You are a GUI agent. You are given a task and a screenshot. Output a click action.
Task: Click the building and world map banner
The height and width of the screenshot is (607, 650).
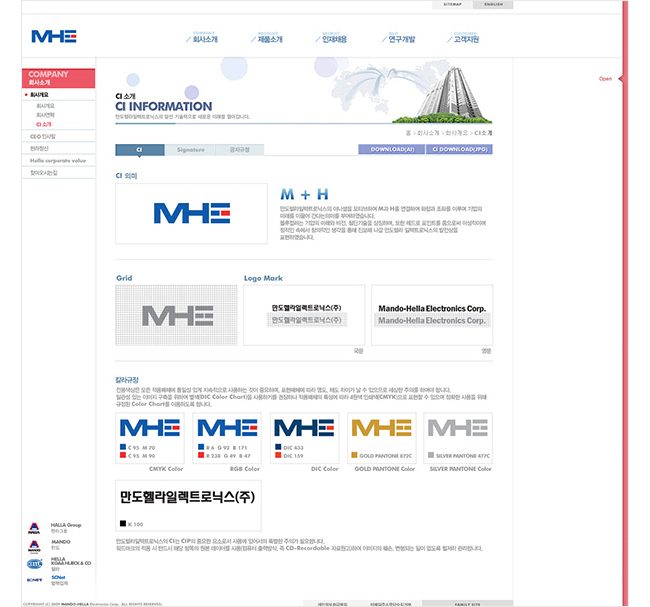[412, 92]
